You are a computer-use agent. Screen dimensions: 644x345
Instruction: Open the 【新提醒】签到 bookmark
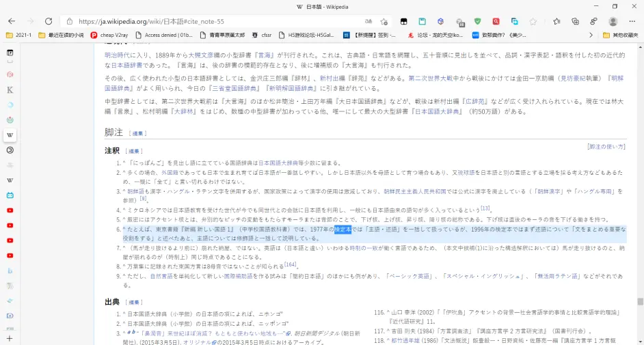[370, 36]
